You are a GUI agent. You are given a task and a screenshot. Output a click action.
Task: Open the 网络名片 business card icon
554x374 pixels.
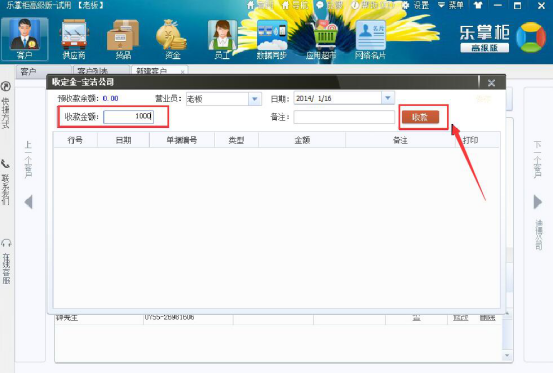(x=370, y=39)
